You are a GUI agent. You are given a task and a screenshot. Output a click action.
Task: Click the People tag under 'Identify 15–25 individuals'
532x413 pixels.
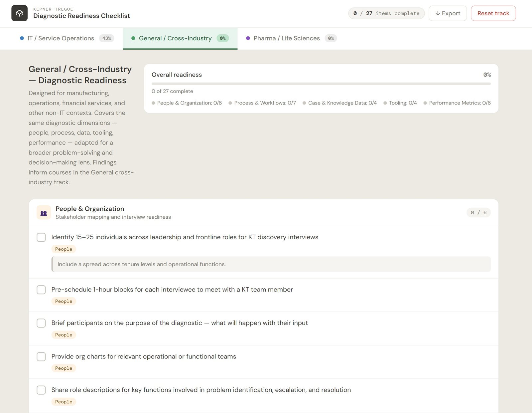point(64,249)
